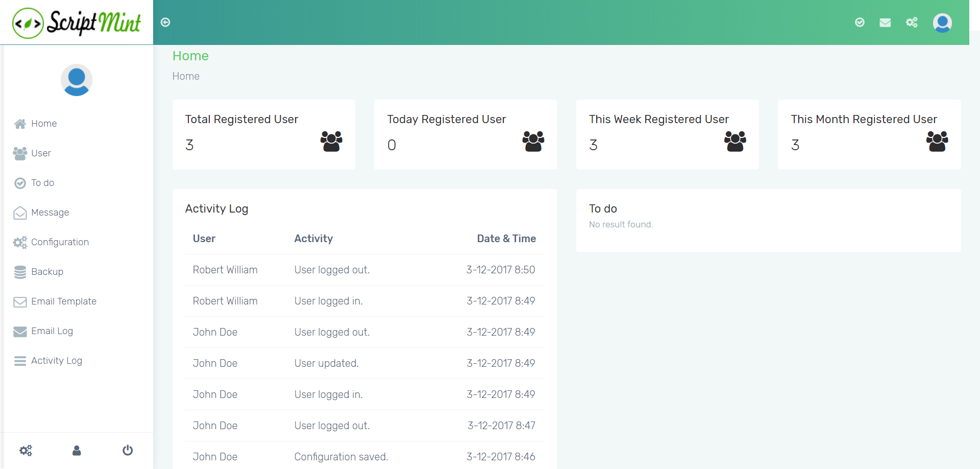Viewport: 980px width, 469px height.
Task: Click John Doe on 8:47 logged out row
Action: pos(215,426)
